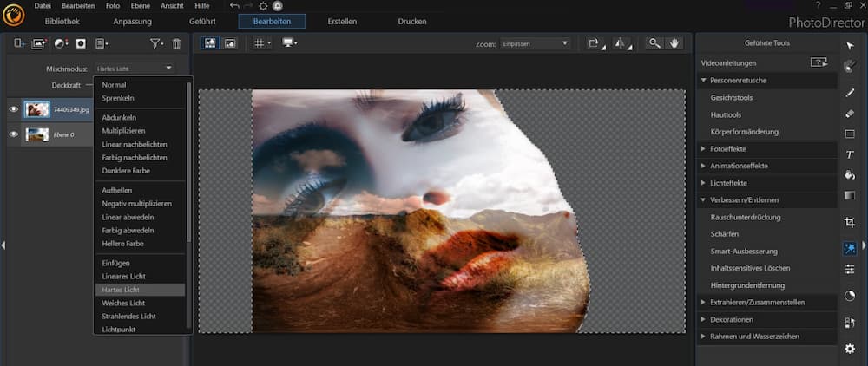
Task: Toggle visibility of Ebene 0 layer
Action: (x=13, y=134)
